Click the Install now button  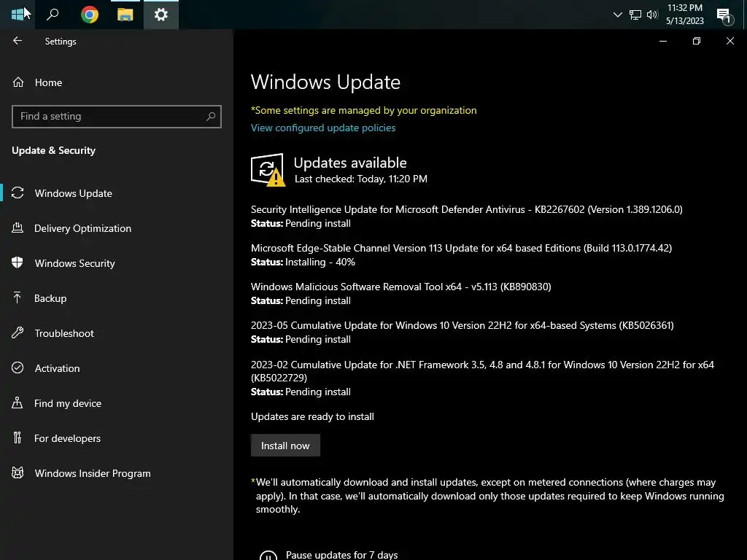[285, 446]
